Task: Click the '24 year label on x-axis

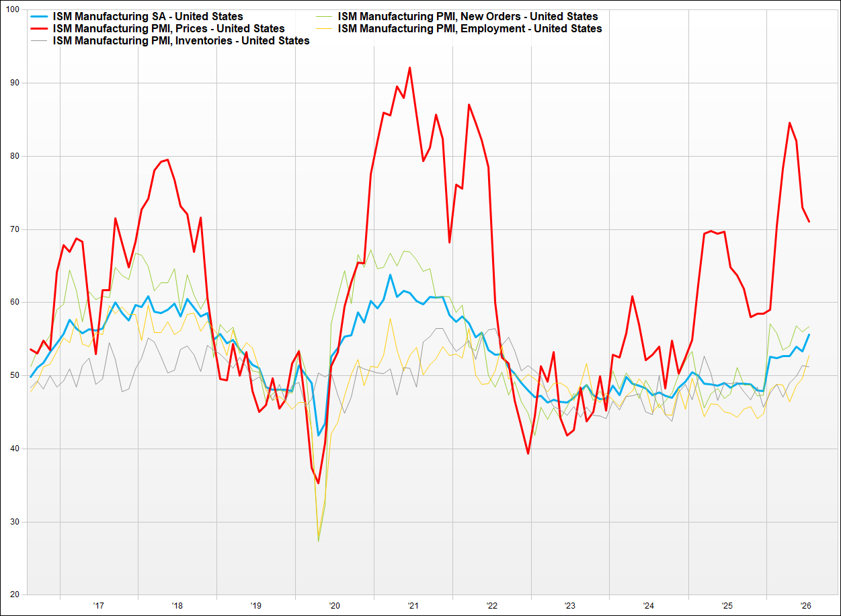Action: (x=649, y=605)
